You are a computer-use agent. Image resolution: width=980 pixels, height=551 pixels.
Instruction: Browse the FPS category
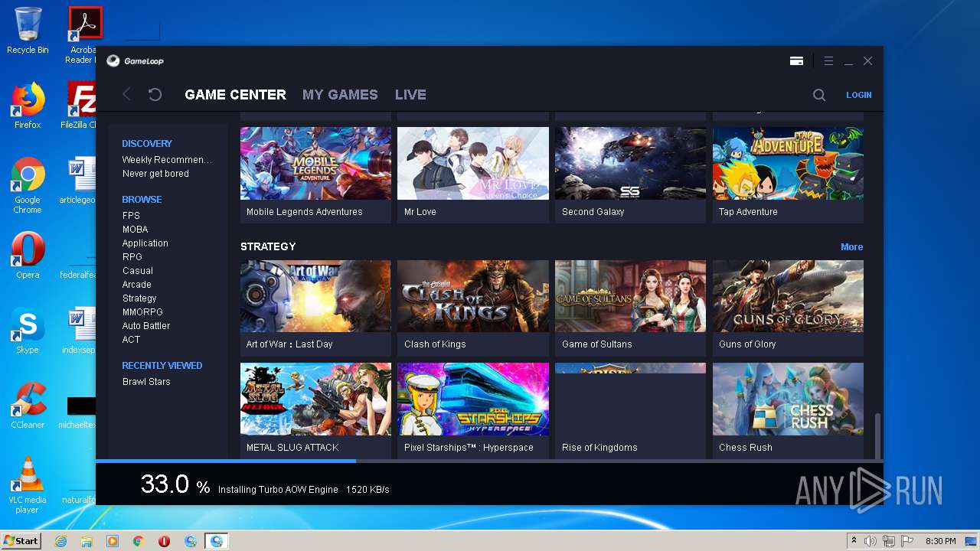point(131,216)
